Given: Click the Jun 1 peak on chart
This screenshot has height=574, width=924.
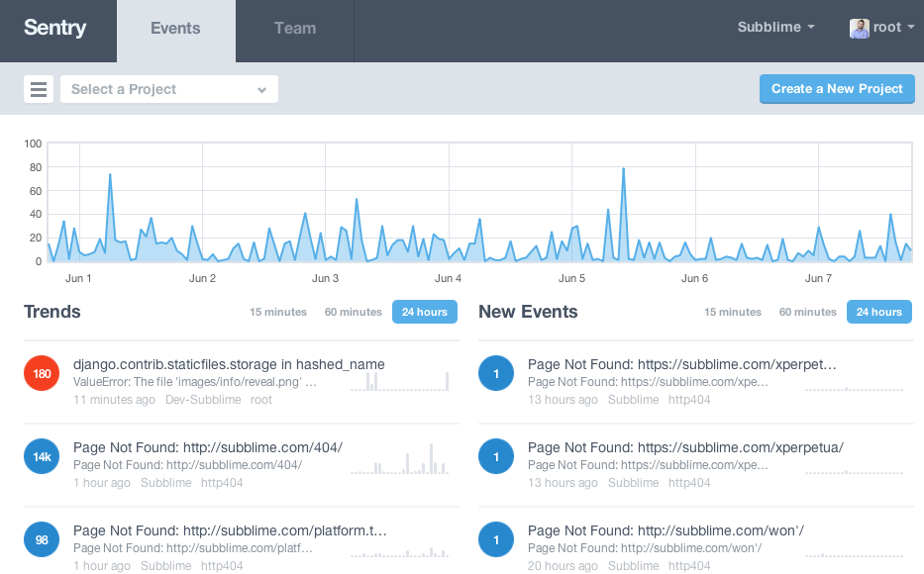Looking at the screenshot, I should tap(110, 175).
